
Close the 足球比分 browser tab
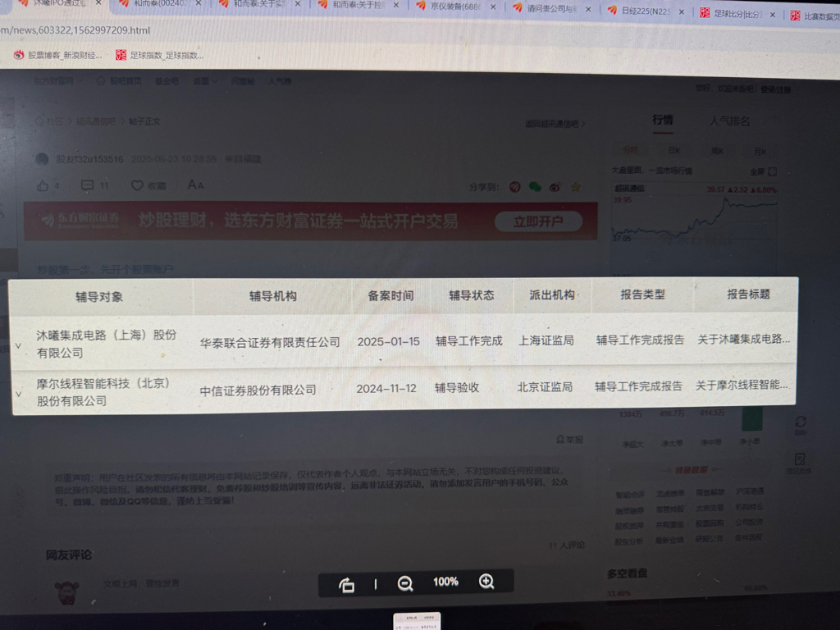[773, 15]
